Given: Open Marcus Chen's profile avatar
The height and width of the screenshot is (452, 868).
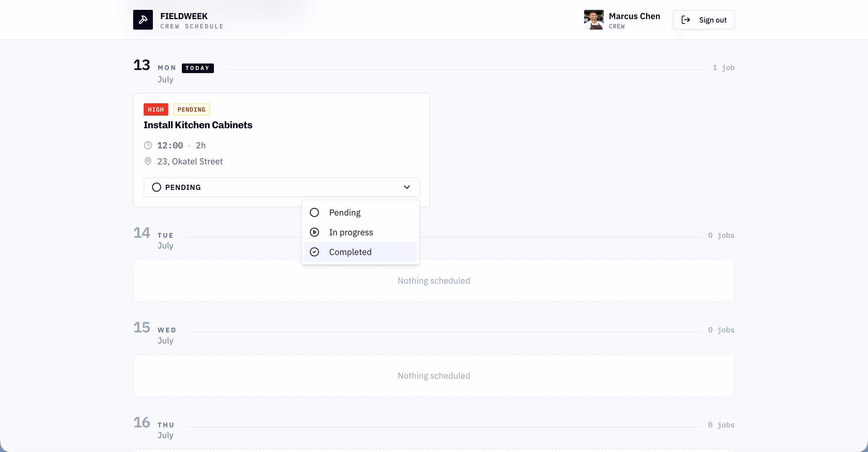Looking at the screenshot, I should click(594, 19).
